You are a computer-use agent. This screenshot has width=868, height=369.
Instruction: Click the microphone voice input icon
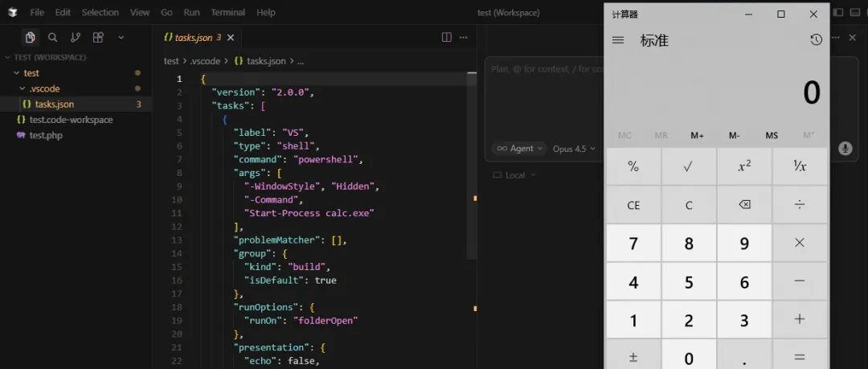[x=845, y=148]
